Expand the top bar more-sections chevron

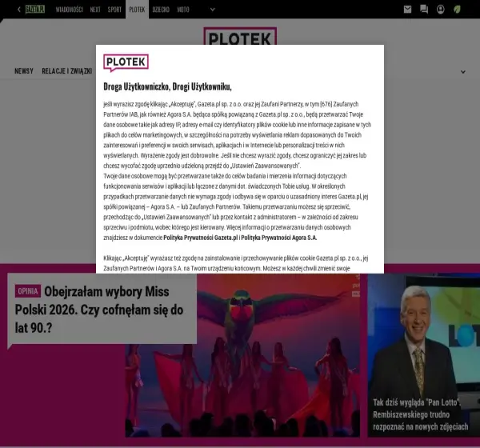pyautogui.click(x=213, y=10)
